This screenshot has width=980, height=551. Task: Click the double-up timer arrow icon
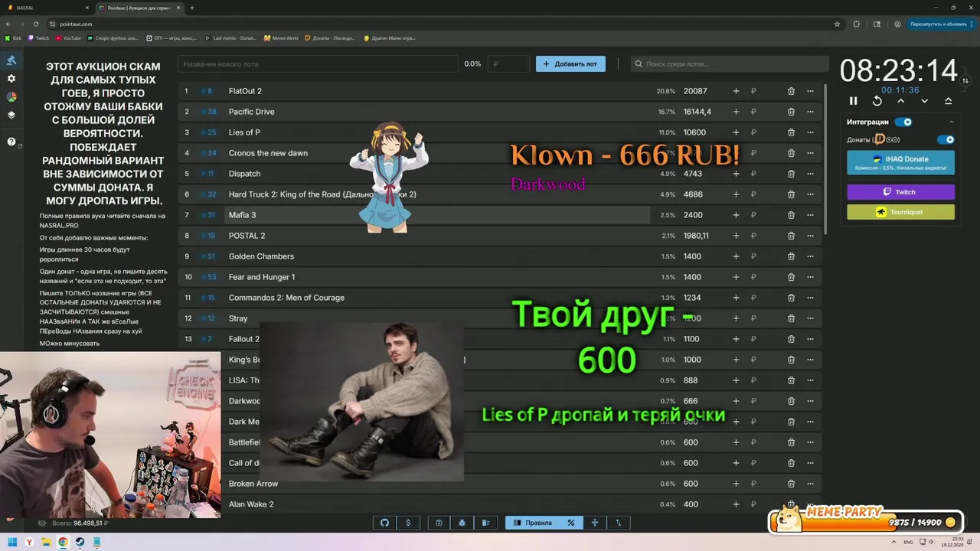(948, 101)
